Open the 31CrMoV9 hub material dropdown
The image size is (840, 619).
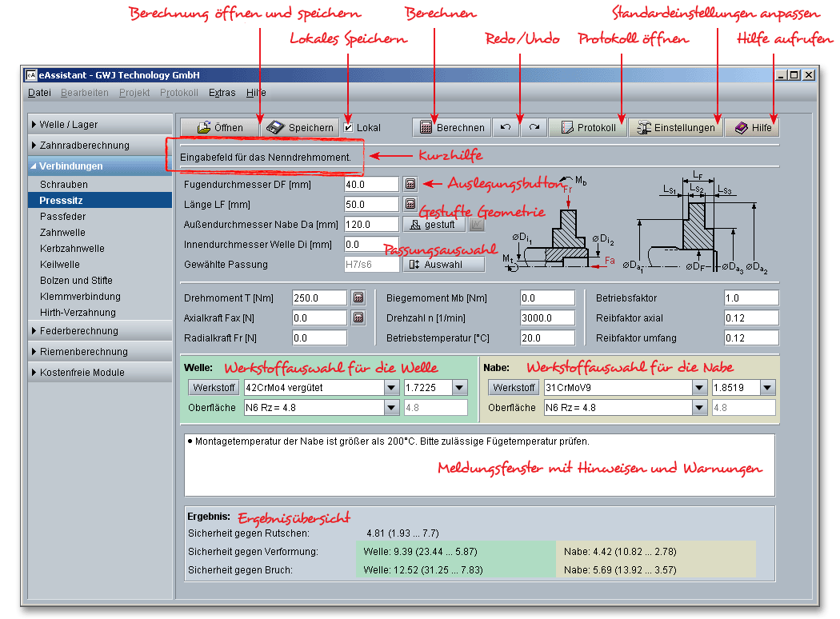point(699,388)
